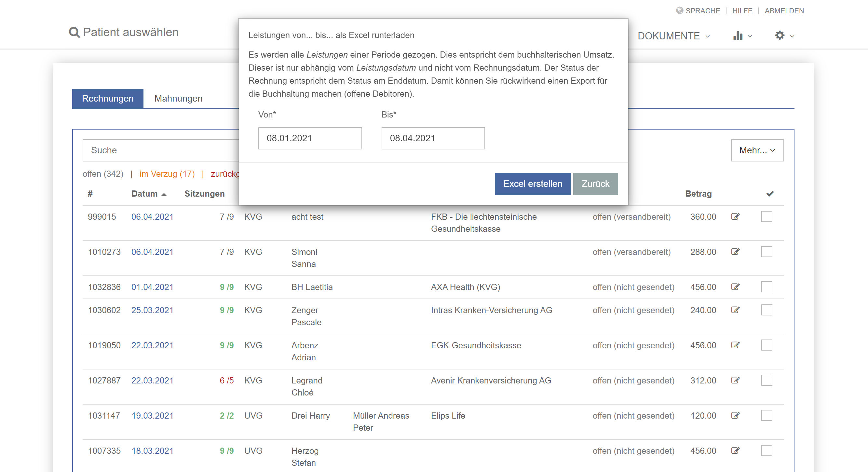The width and height of the screenshot is (868, 472).
Task: Open invoice date 25.03.2021 link
Action: coord(152,310)
